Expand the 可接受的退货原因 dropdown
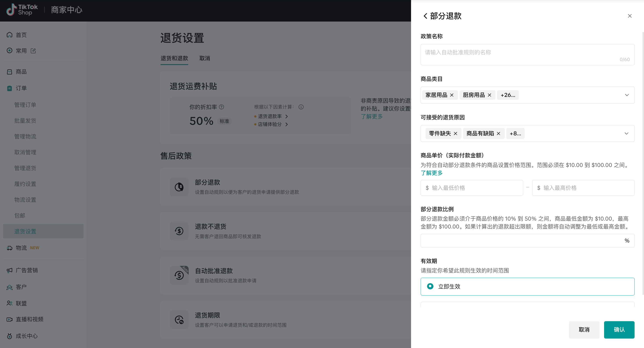Image resolution: width=644 pixels, height=348 pixels. point(626,133)
